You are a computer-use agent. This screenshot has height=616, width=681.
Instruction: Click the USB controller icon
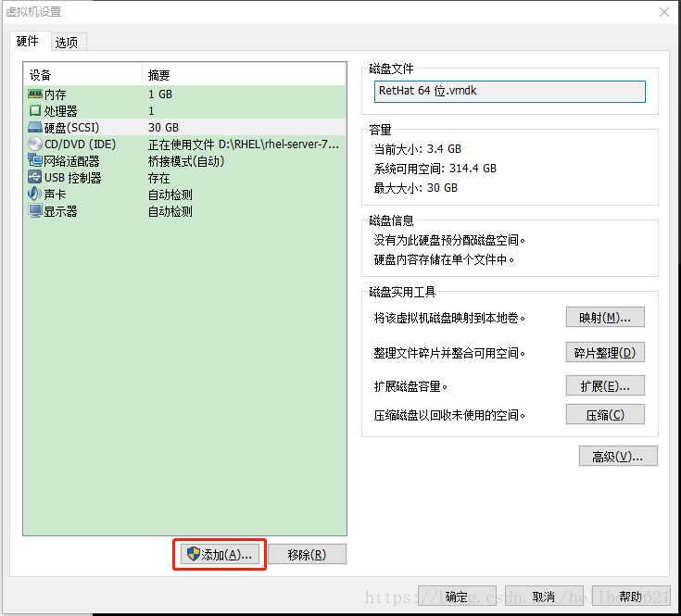[35, 177]
